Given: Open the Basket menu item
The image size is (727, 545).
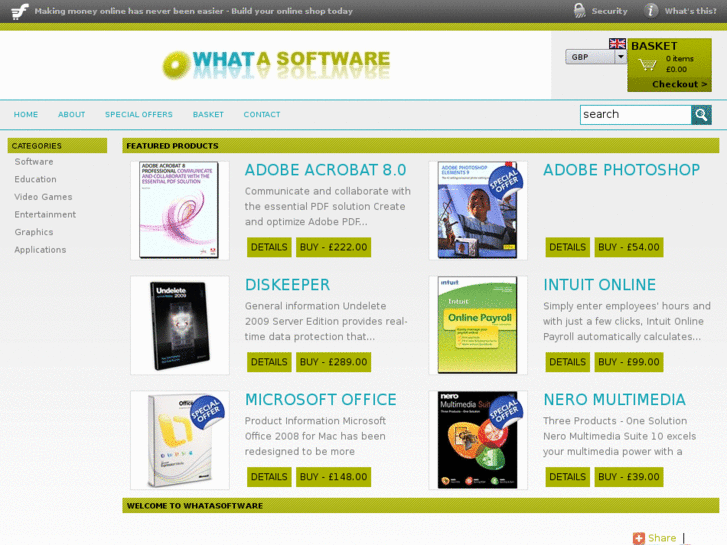Looking at the screenshot, I should pyautogui.click(x=208, y=115).
